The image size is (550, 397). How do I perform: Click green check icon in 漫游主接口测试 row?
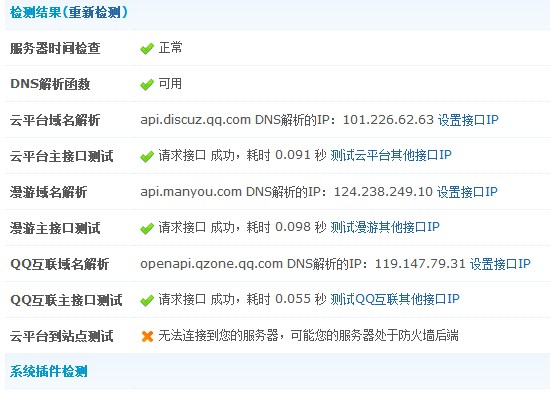tap(147, 228)
